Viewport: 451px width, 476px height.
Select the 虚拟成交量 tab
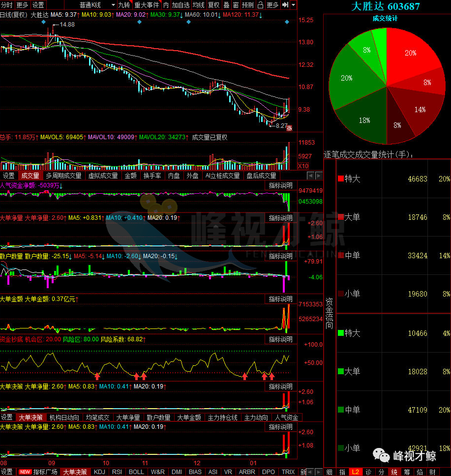[x=103, y=176]
